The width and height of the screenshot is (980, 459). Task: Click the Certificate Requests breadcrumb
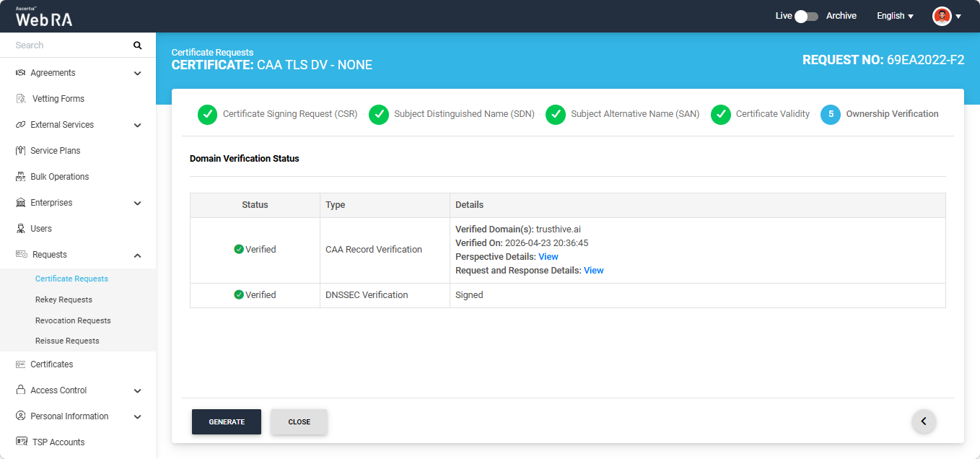coord(212,53)
